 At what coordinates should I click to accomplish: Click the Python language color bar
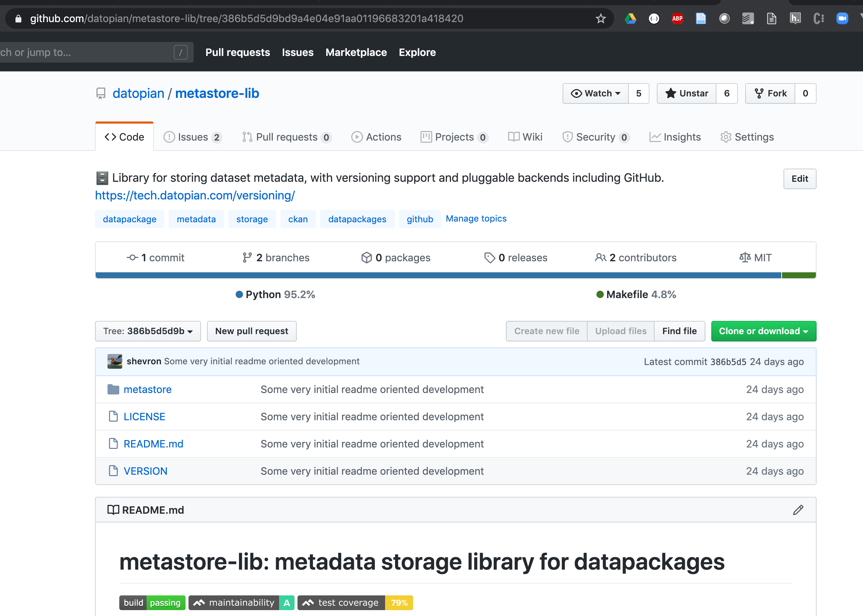[x=438, y=275]
